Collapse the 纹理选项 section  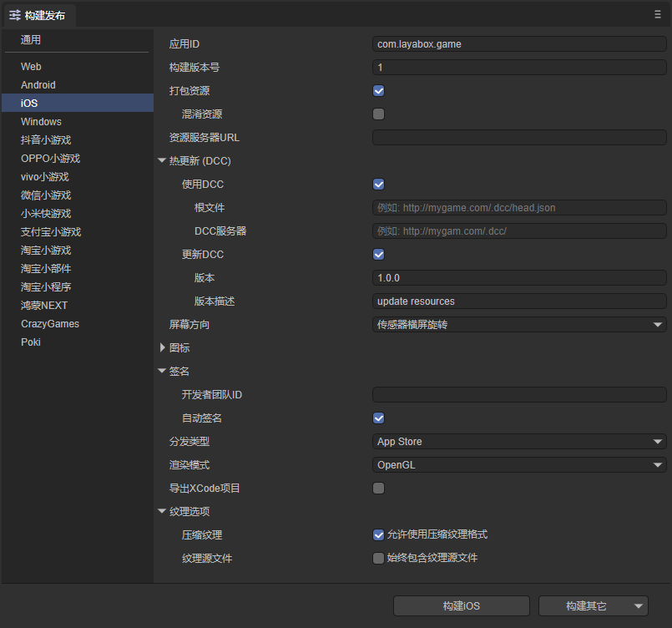click(162, 512)
